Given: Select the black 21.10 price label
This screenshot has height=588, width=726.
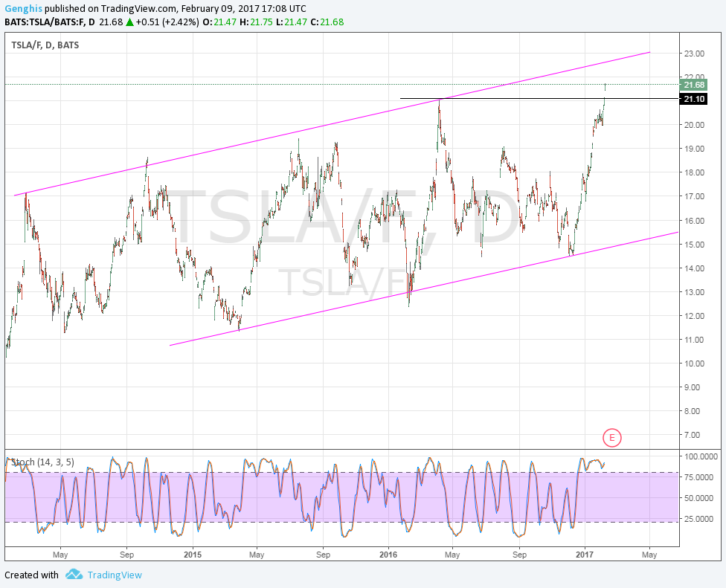Looking at the screenshot, I should (x=693, y=99).
